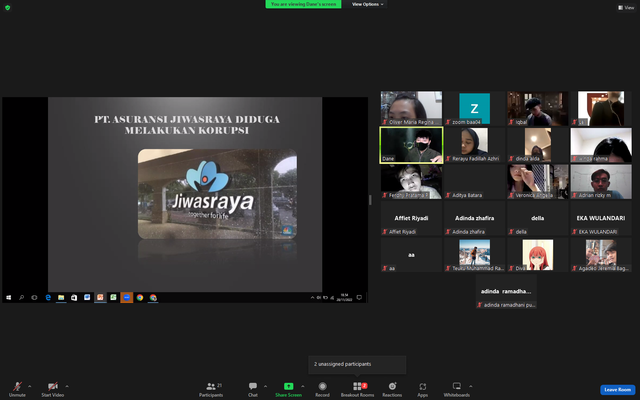
Task: Click the View layout button at top right
Action: pyautogui.click(x=626, y=7)
